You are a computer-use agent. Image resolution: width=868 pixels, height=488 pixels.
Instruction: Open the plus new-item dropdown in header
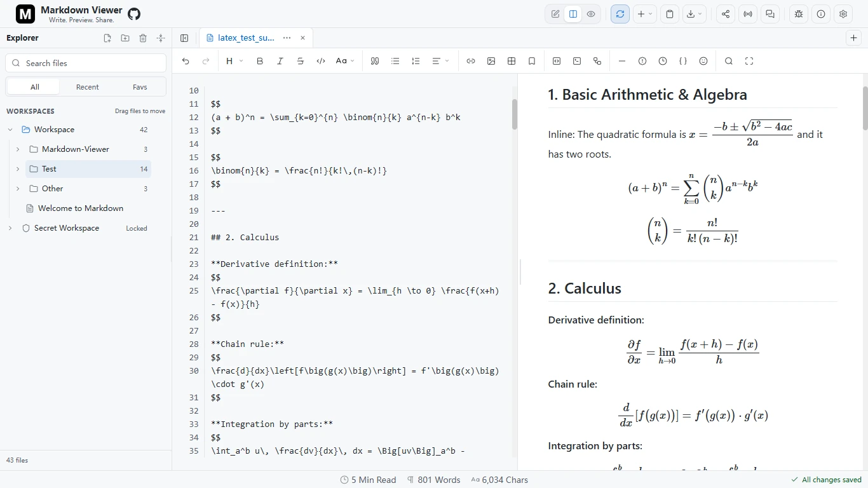[644, 14]
